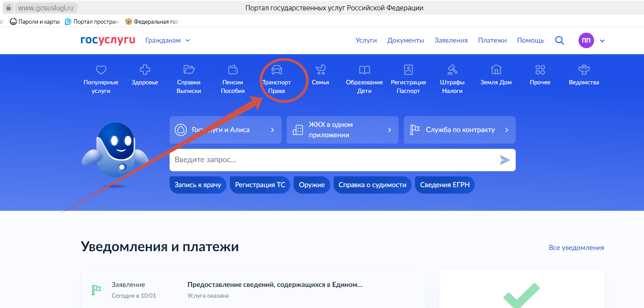Open Госуслуги и Алиса card
Screen dimensions: 644x308
[226, 130]
